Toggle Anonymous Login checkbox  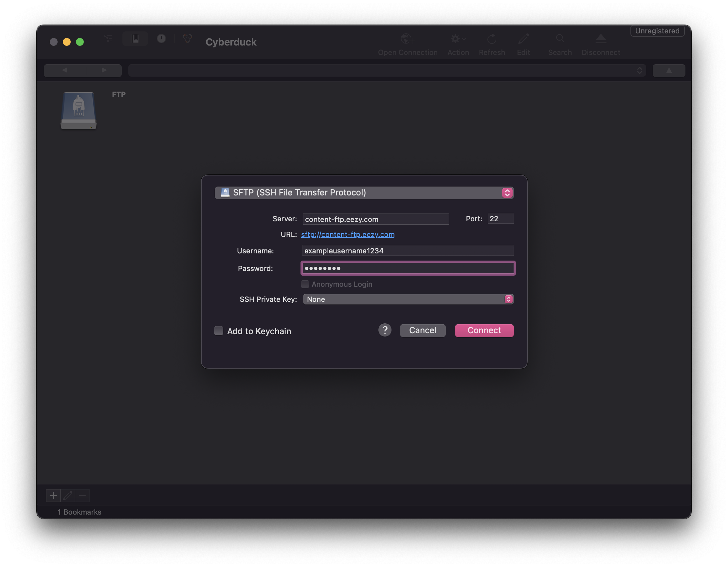point(305,284)
